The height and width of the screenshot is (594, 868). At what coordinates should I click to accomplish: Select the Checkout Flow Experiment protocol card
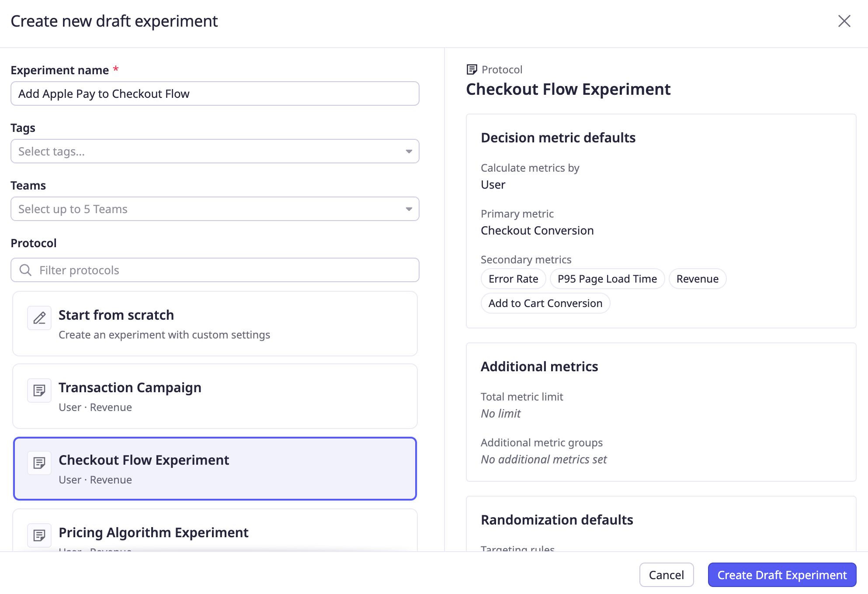click(x=215, y=469)
